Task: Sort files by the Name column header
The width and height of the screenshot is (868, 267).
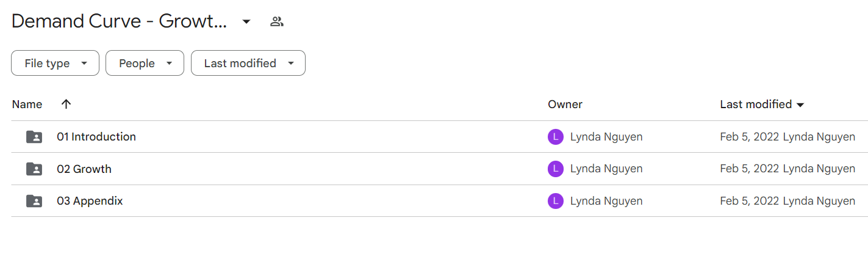Action: coord(27,104)
